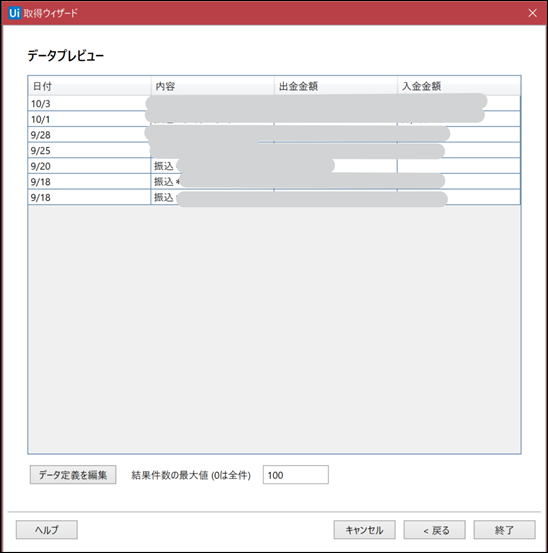This screenshot has height=553, width=548.
Task: Go back with the < 戻る button
Action: [434, 530]
